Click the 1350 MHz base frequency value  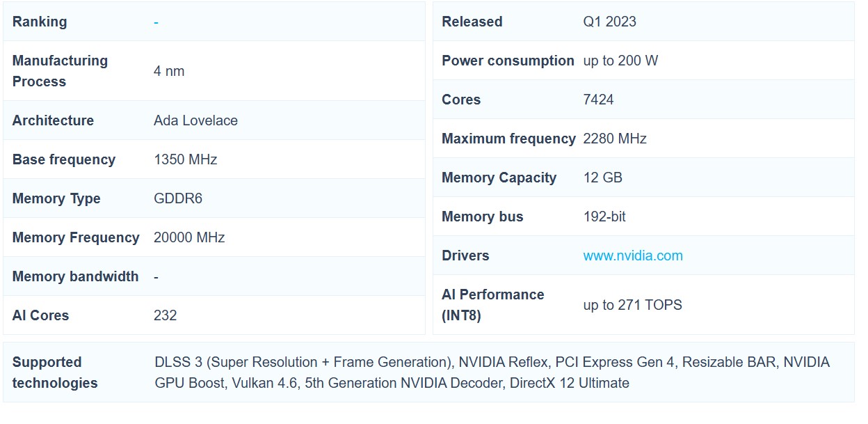[x=185, y=159]
